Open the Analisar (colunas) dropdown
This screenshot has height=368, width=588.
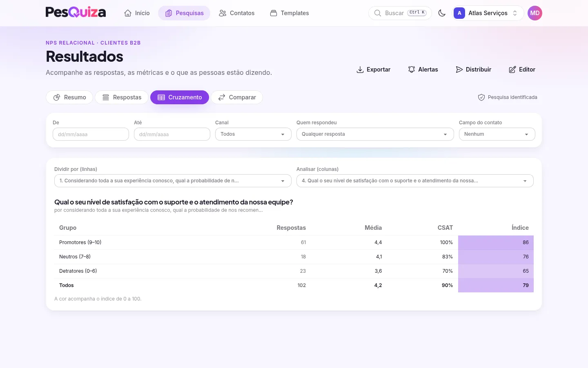(415, 181)
